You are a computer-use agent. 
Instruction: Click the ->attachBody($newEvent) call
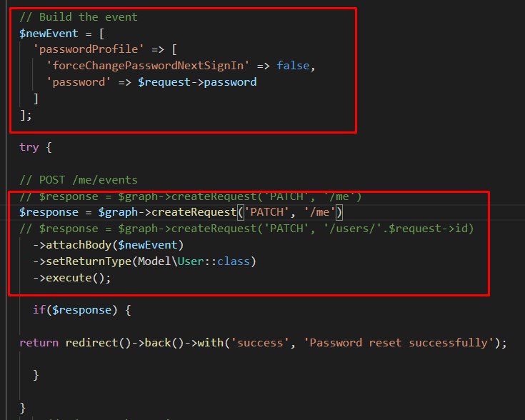(x=108, y=245)
